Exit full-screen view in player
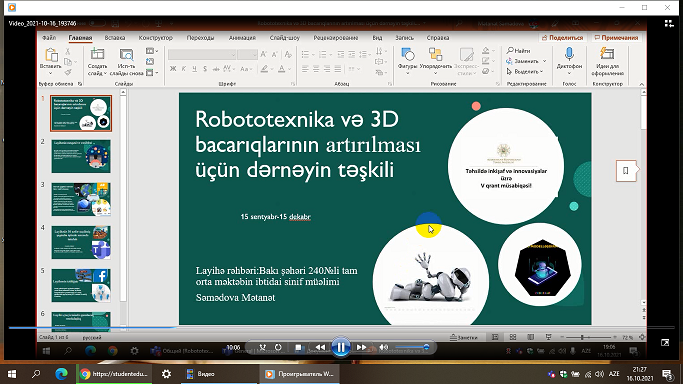The width and height of the screenshot is (683, 384). 665,343
